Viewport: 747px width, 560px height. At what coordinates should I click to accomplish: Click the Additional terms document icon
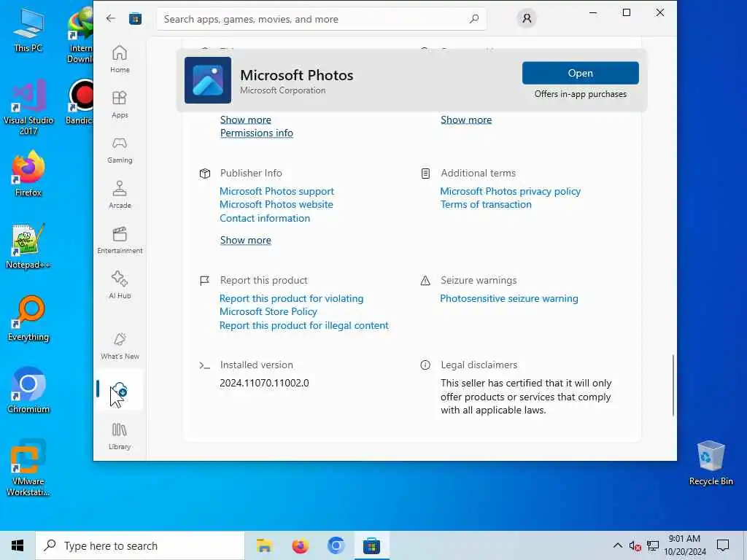(x=425, y=174)
